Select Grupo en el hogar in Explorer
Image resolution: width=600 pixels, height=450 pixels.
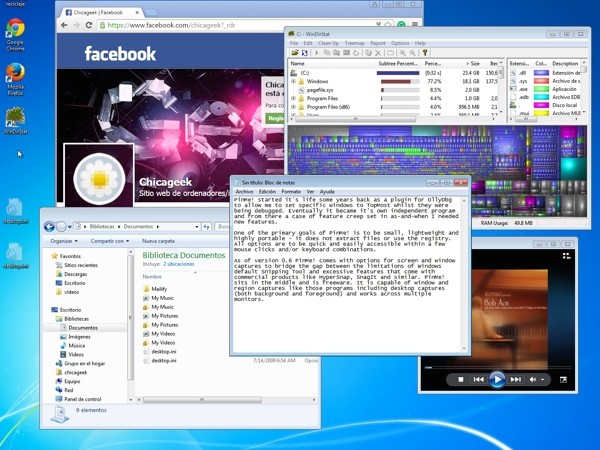click(x=80, y=363)
